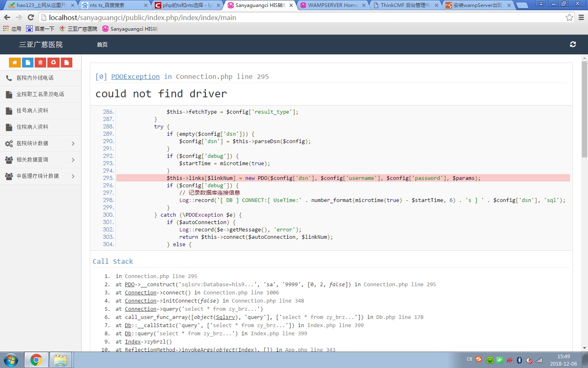Reload the page with the browser reload button

click(x=31, y=17)
